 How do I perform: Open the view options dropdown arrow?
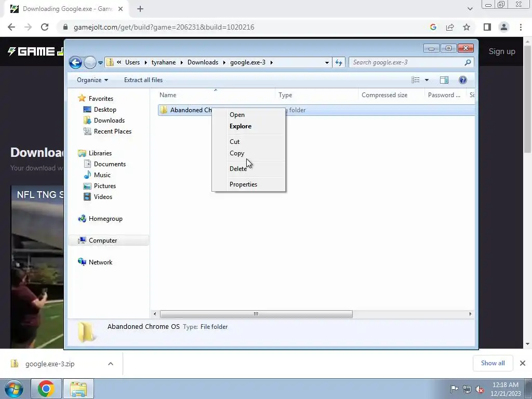427,80
